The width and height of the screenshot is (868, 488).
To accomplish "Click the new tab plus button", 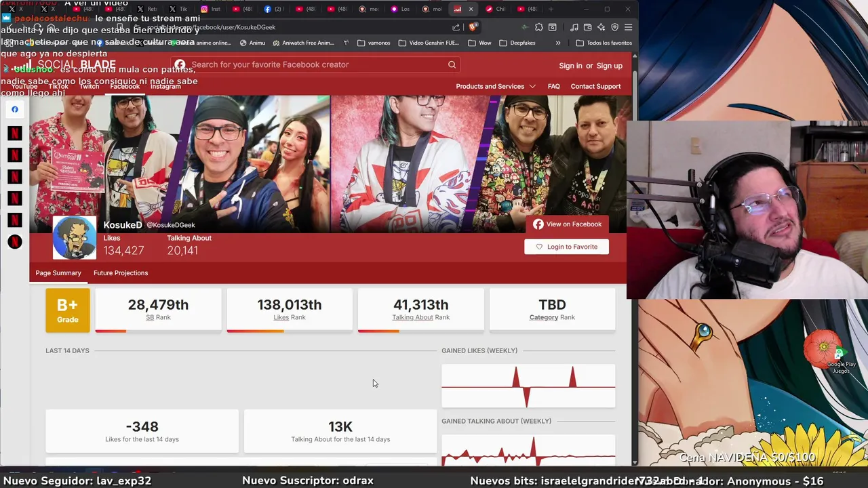I will (x=551, y=9).
